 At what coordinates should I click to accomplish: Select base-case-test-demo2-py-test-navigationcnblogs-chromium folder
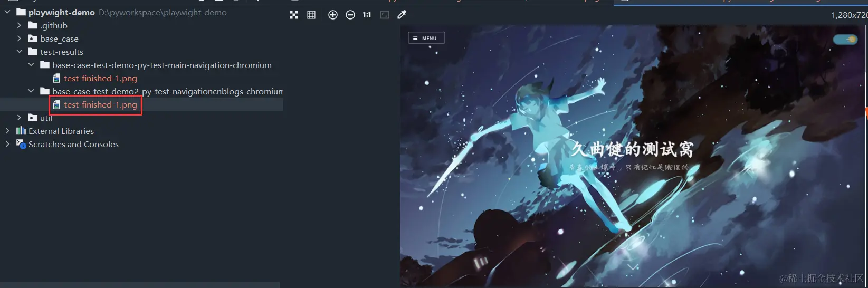[x=168, y=91]
